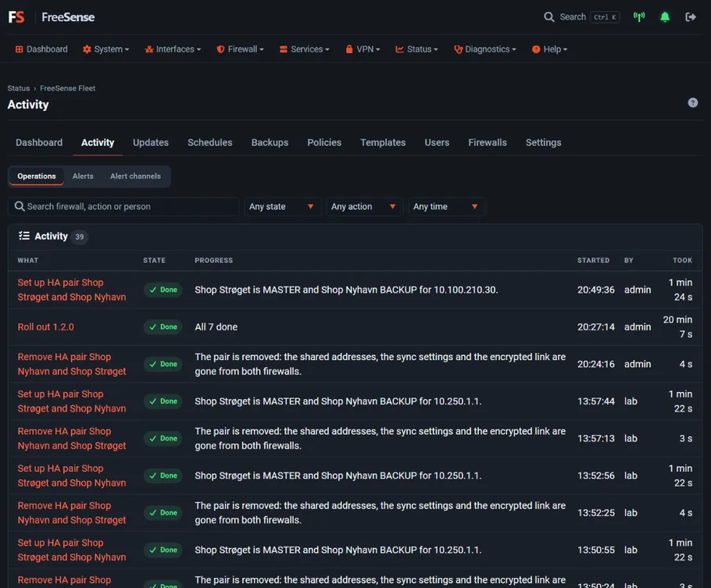Expand the Diagnostics menu
The image size is (711, 588).
click(484, 49)
